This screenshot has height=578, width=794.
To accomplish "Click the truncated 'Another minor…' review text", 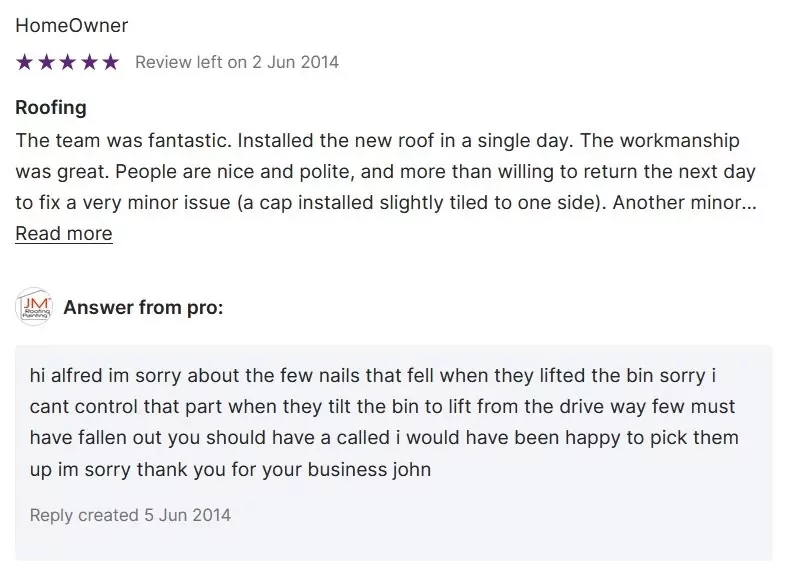I will [685, 203].
